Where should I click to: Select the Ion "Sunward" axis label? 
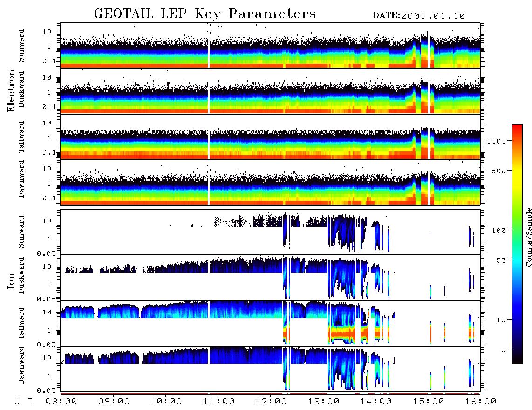(x=21, y=232)
